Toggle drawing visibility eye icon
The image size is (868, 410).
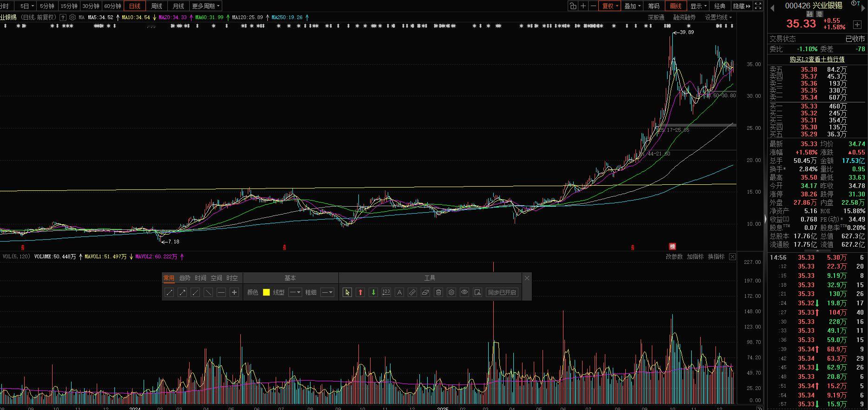point(464,292)
